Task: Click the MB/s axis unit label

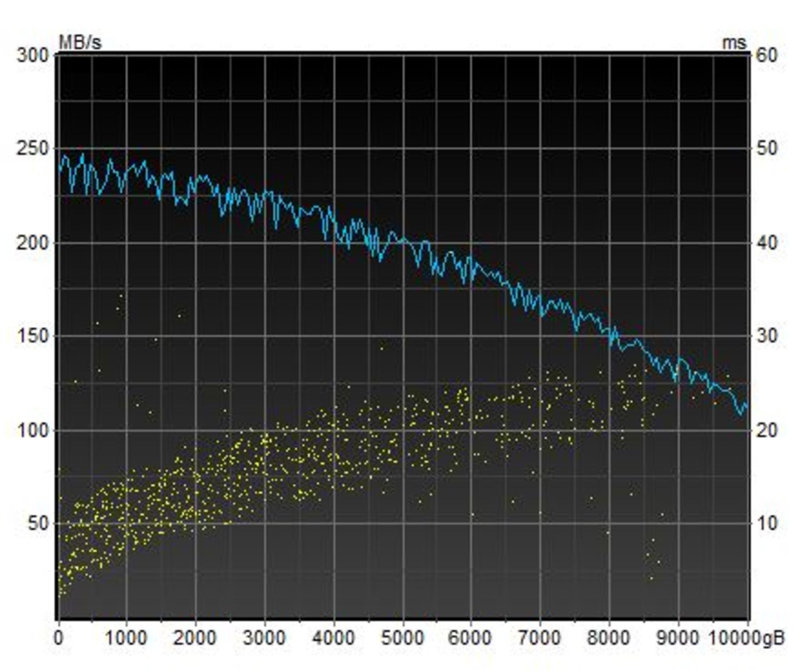Action: click(80, 42)
